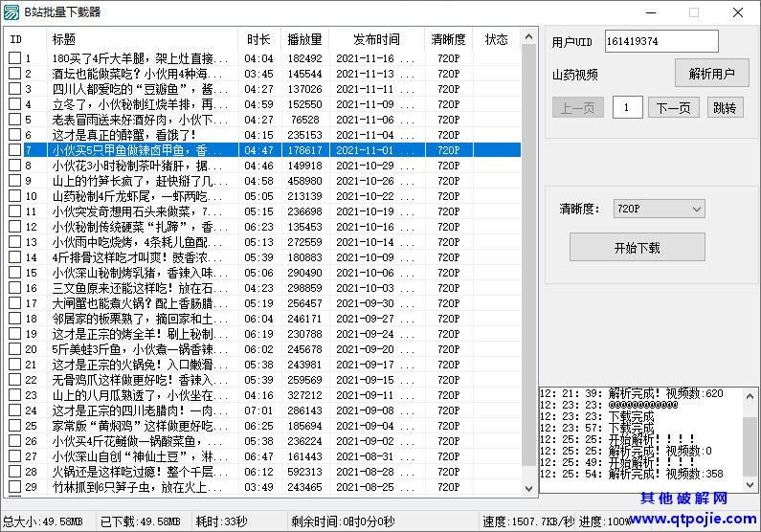
Task: Select title '这才是真正的醉蟹，看饿了！'
Action: 123,135
